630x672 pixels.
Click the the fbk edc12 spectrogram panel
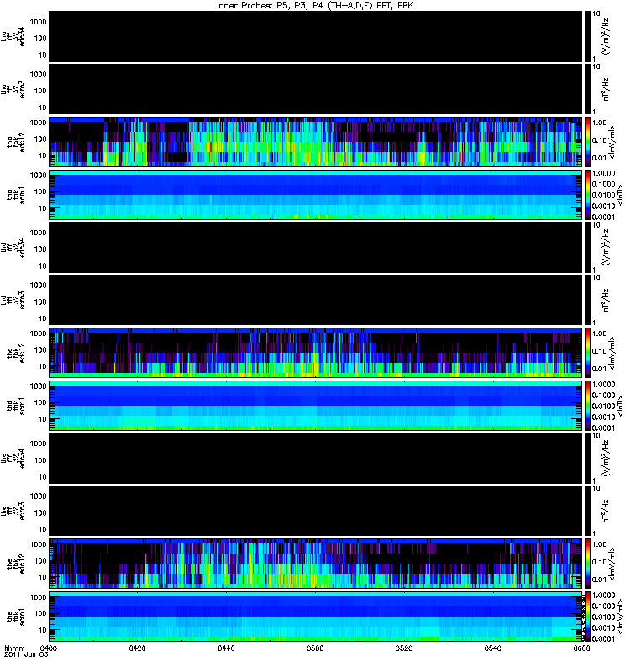[x=316, y=564]
